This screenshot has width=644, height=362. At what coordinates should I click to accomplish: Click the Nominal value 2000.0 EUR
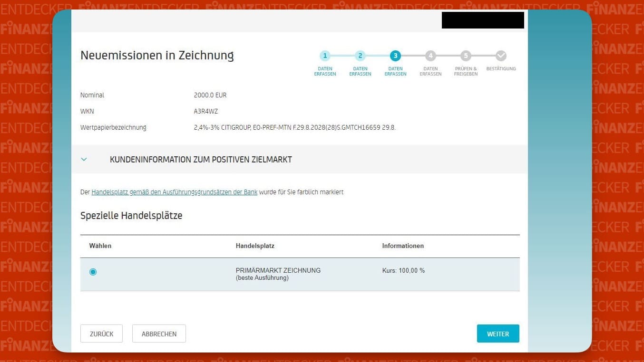(210, 95)
